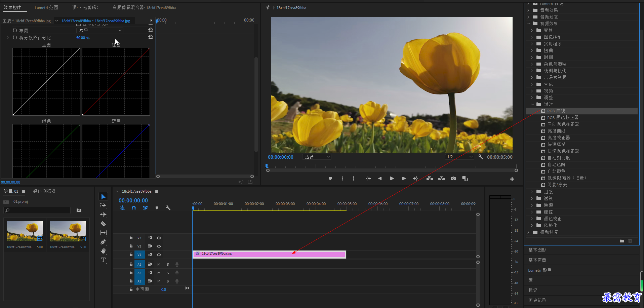Export frame with camera icon

(453, 179)
